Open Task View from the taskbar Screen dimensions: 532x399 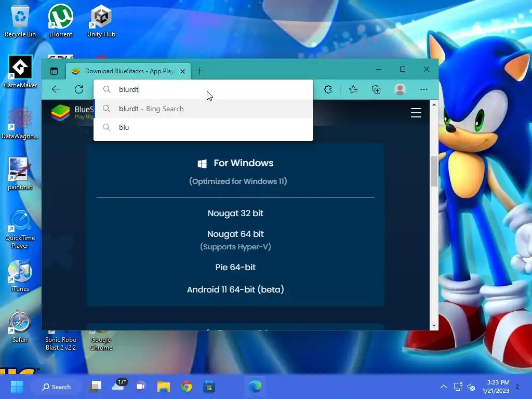tap(96, 387)
